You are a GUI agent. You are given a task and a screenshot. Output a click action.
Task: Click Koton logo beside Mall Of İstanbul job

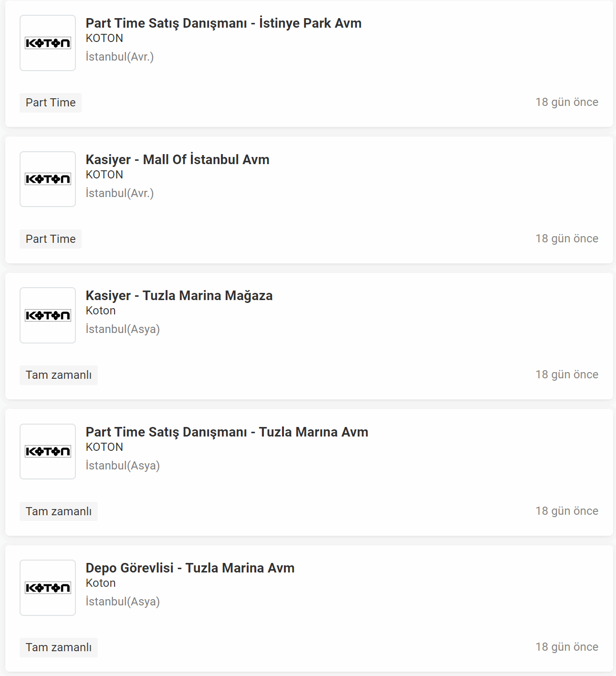tap(48, 179)
